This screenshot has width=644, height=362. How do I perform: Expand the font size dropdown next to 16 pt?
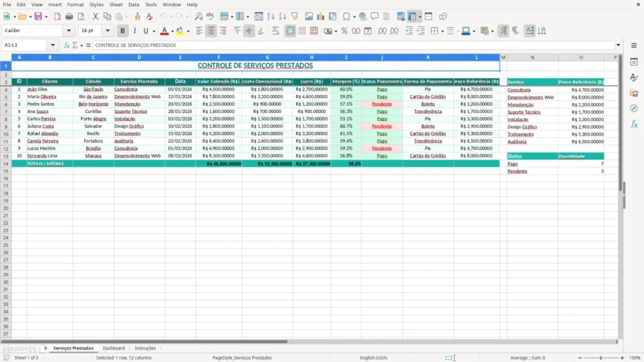[x=108, y=31]
